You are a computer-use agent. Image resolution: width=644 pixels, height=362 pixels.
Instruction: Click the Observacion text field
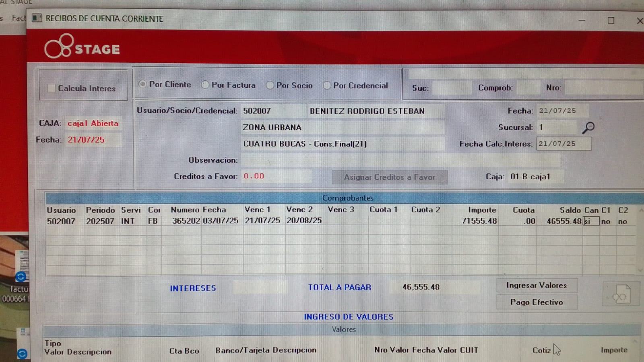[x=400, y=160]
